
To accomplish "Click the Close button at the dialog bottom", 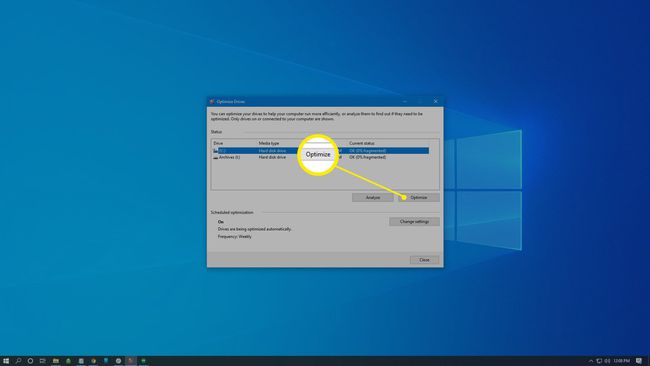I will 424,260.
